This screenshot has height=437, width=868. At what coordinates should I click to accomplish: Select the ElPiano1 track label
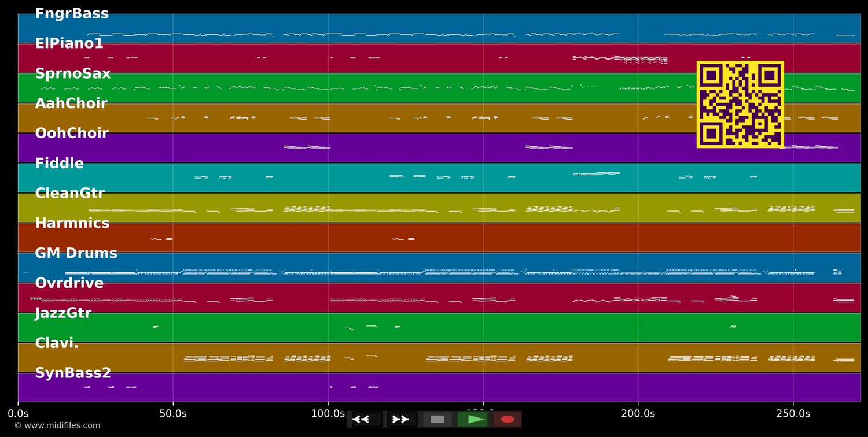[69, 44]
